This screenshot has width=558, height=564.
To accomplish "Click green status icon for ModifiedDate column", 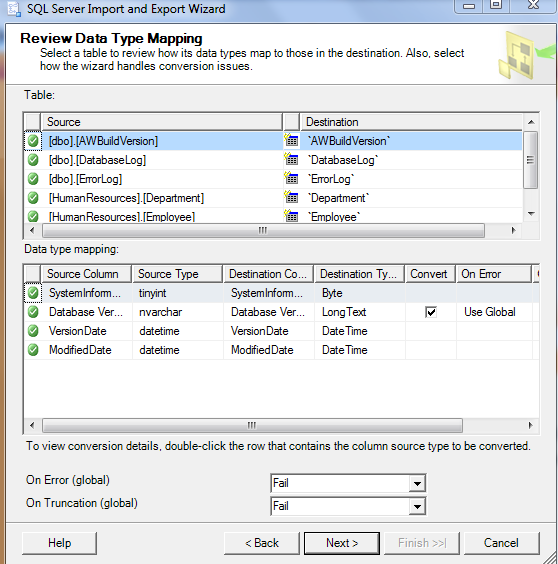I will tap(33, 350).
